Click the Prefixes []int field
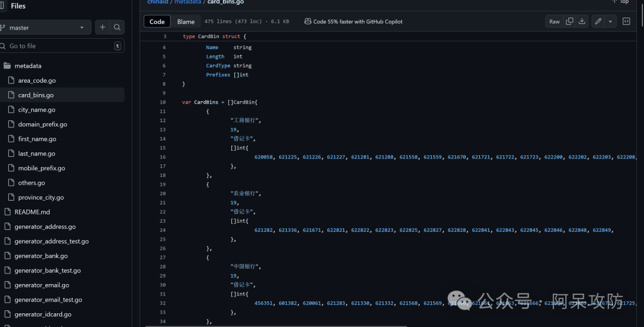The width and height of the screenshot is (644, 327). [227, 74]
